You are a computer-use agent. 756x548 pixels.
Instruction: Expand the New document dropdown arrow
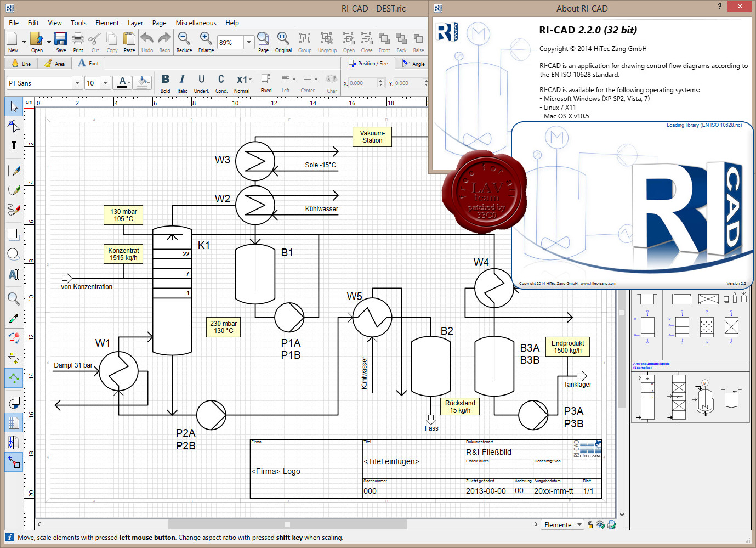pyautogui.click(x=24, y=42)
